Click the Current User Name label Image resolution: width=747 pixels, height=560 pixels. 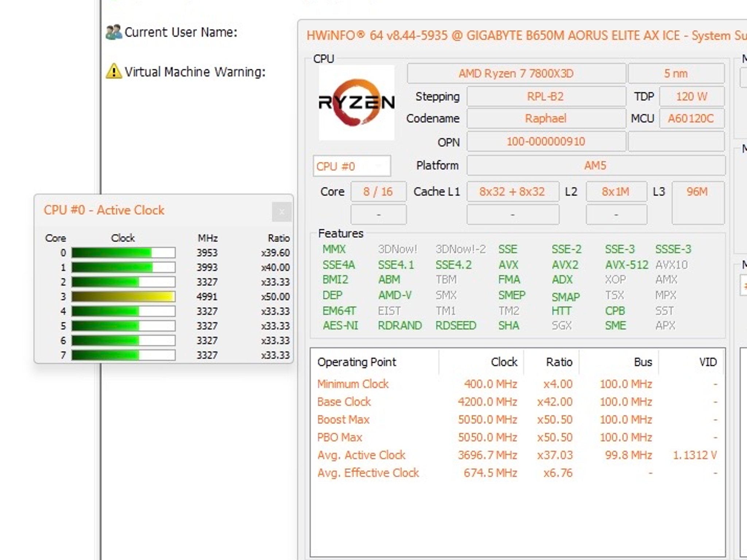click(x=181, y=32)
